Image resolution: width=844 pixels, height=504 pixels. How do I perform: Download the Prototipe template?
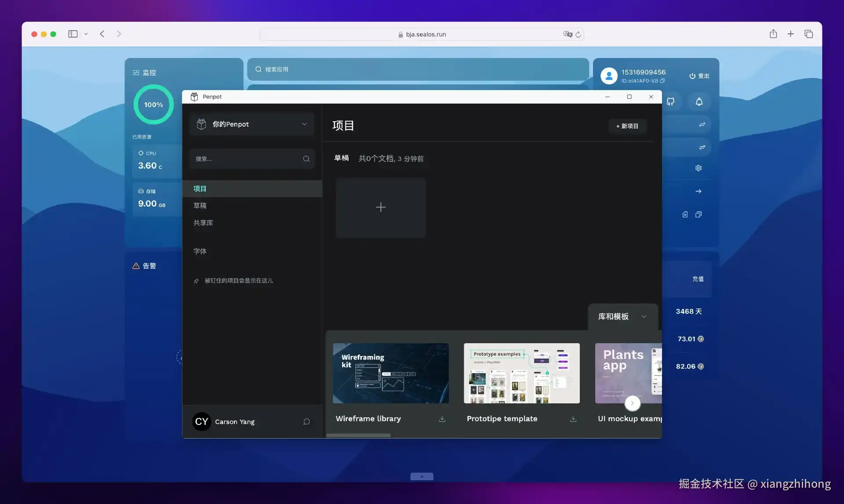(x=573, y=419)
